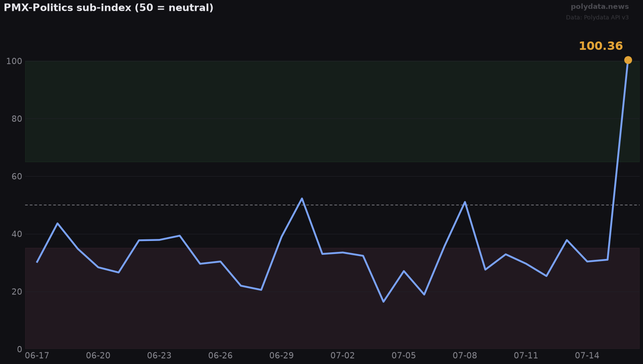Click the polydata.news source label

click(x=599, y=7)
